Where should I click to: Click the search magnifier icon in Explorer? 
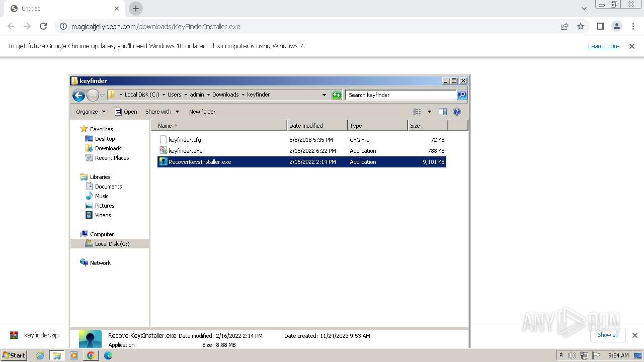(461, 95)
